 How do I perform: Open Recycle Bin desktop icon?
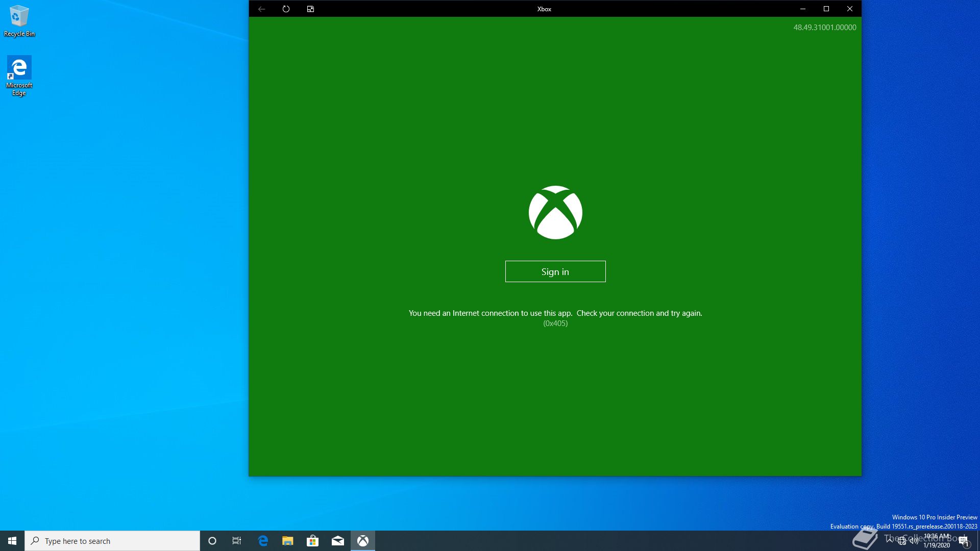[19, 21]
